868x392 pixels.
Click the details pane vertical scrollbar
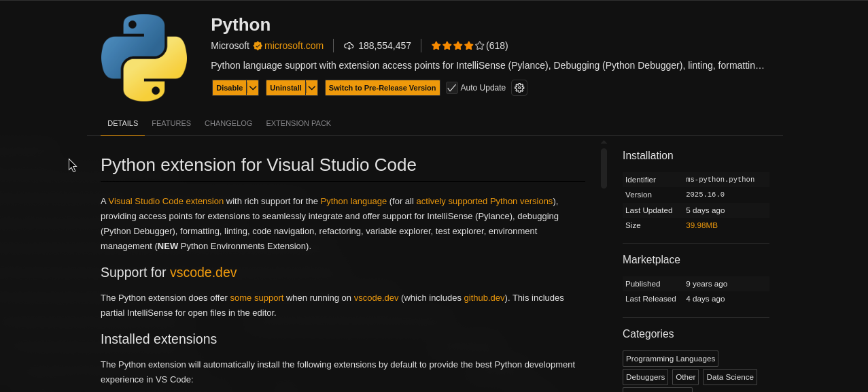604,168
